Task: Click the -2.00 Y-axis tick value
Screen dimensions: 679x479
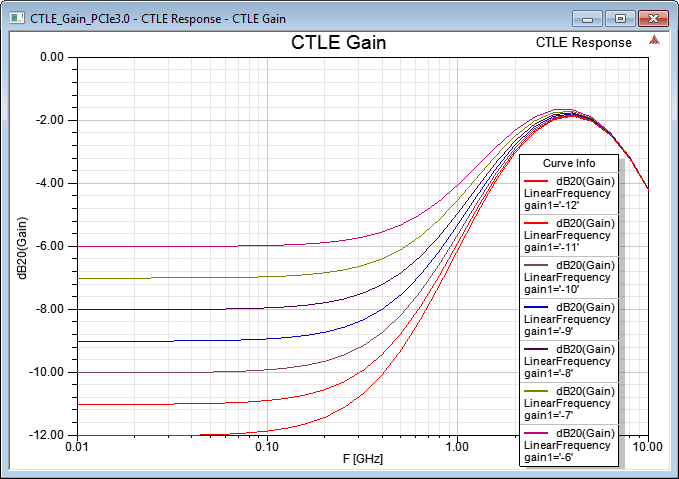Action: pos(49,120)
